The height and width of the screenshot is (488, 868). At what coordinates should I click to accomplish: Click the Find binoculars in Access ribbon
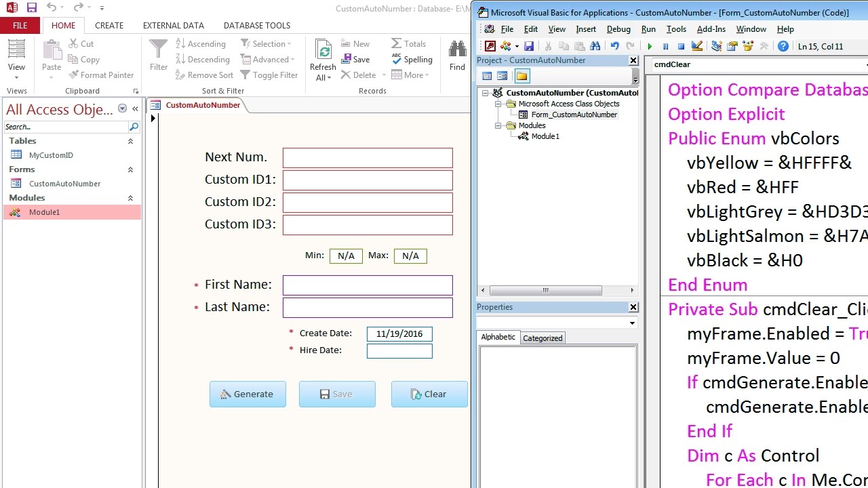click(458, 56)
